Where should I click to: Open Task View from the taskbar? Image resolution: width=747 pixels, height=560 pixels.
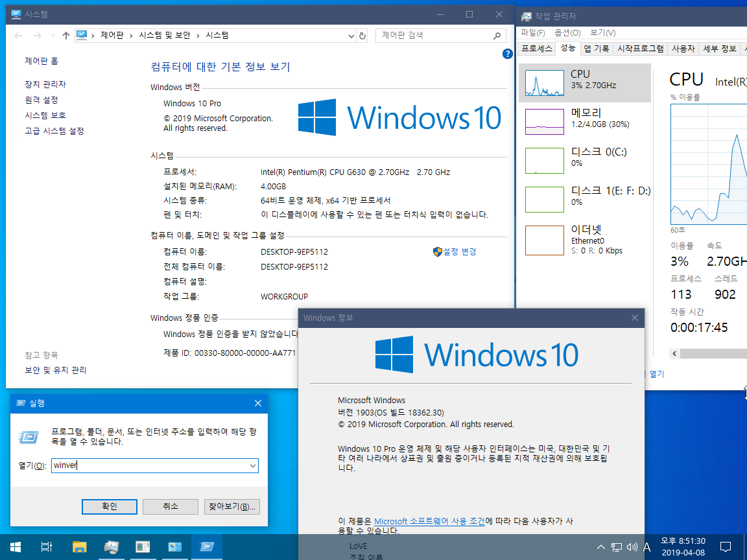click(x=46, y=546)
